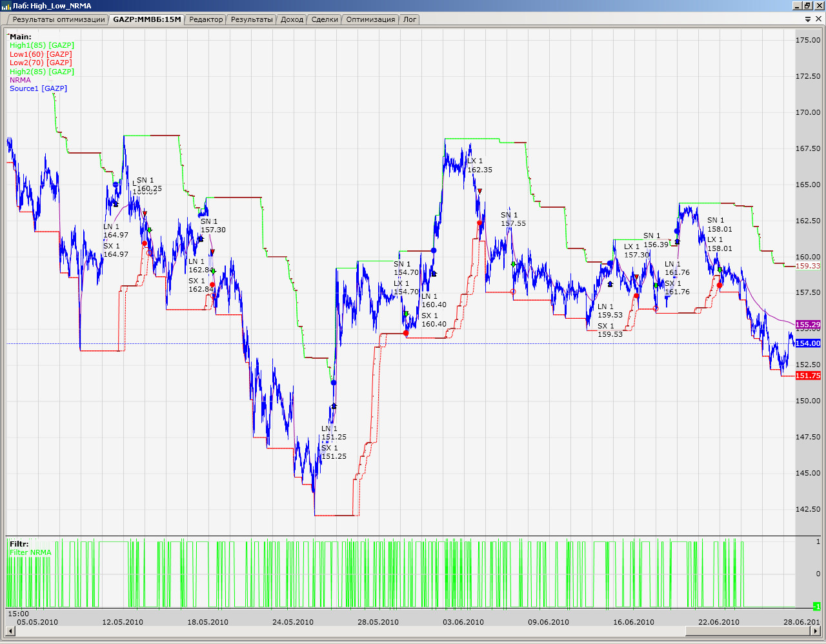The height and width of the screenshot is (644, 826).
Task: Click the SX 1 164.97 trade label
Action: 116,250
